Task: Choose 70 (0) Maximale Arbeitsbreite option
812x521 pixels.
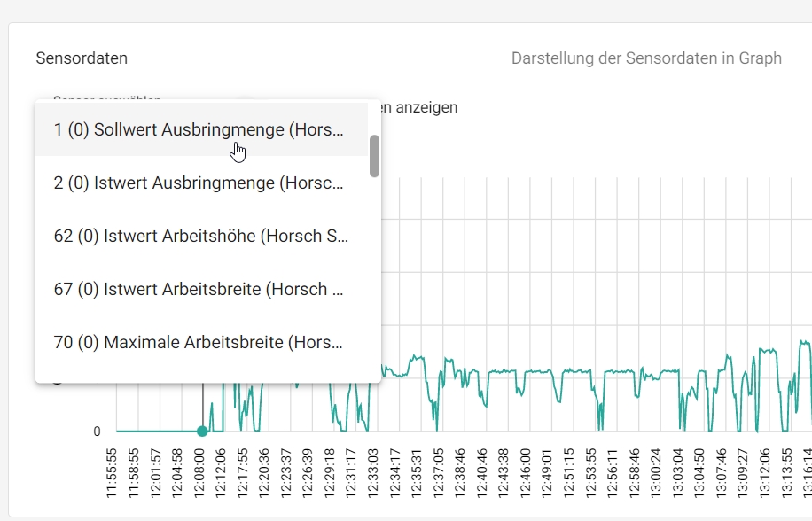Action: (x=198, y=342)
